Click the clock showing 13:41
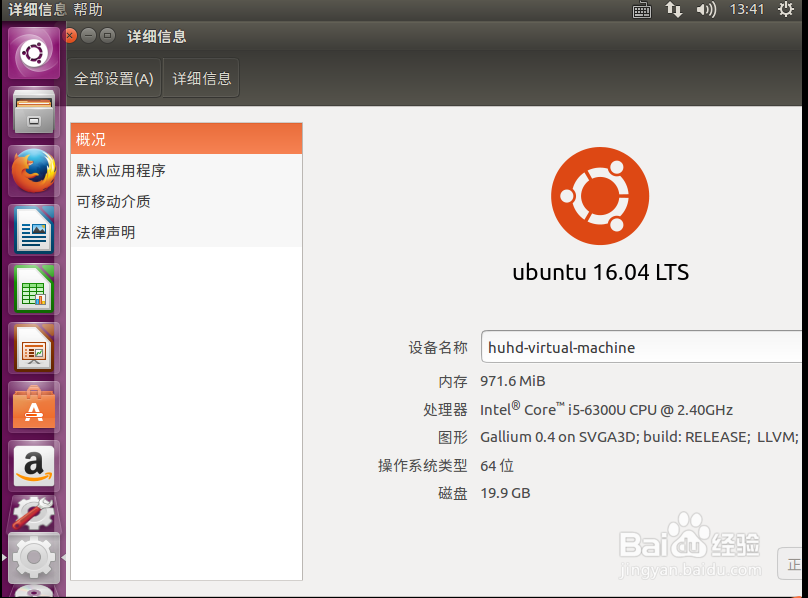Screen dimensions: 808x598 [x=747, y=9]
